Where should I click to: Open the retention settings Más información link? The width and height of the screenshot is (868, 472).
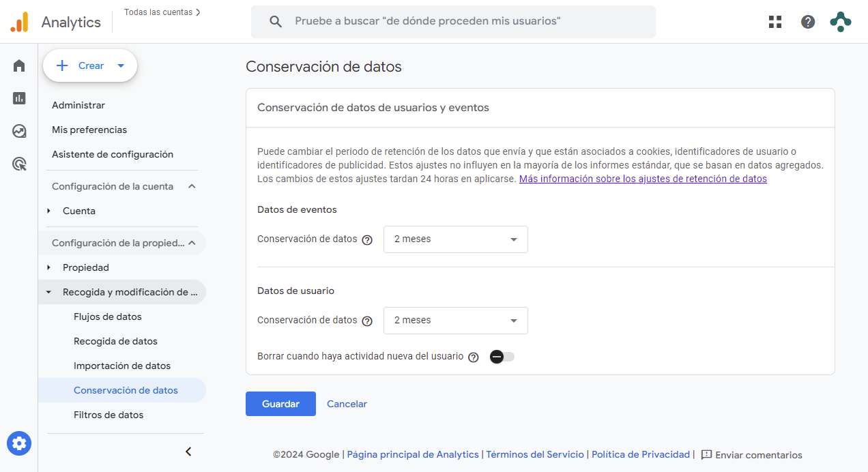pos(642,178)
